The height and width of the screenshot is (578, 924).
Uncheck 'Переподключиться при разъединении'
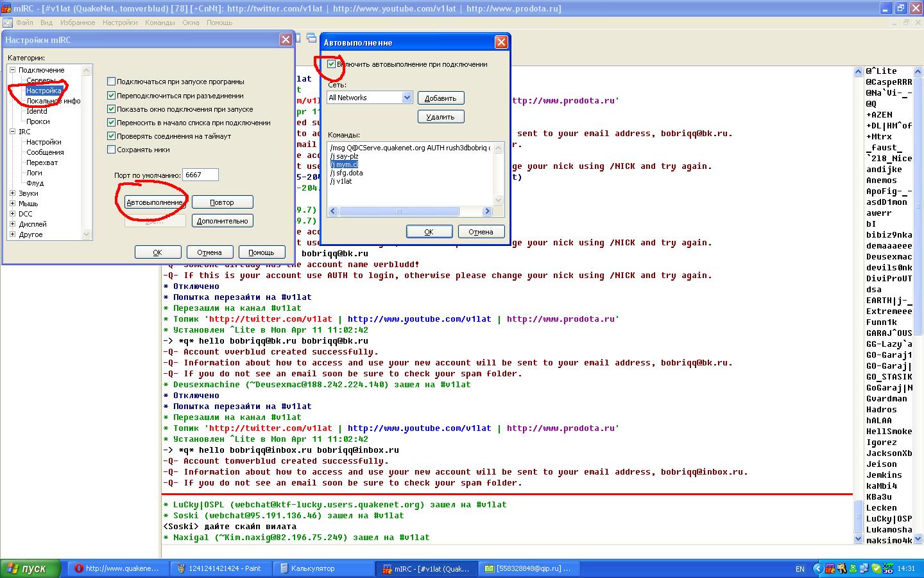tap(111, 96)
